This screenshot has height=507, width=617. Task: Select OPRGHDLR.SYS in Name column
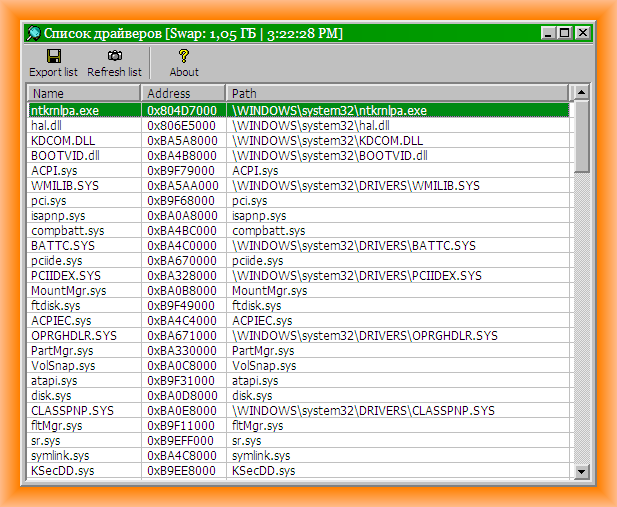click(x=74, y=335)
